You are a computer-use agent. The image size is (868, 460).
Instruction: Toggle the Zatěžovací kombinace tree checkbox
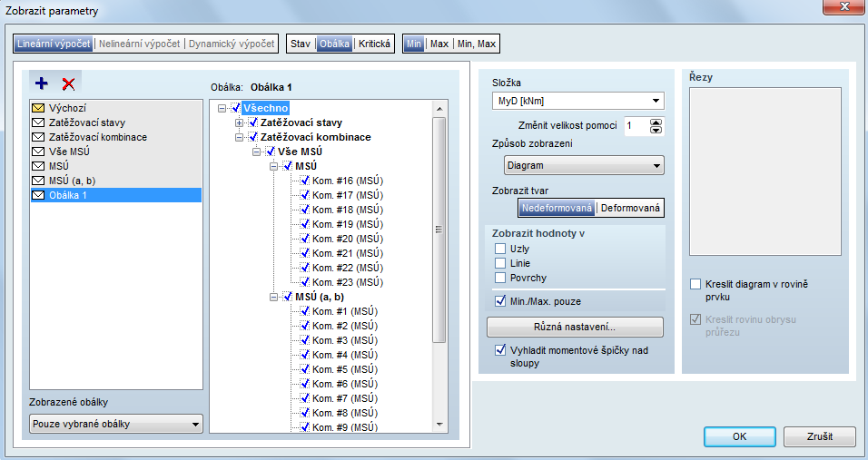pos(253,137)
